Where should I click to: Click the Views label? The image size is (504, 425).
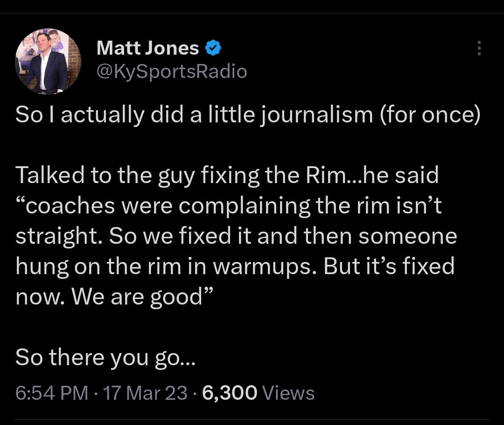click(x=288, y=393)
